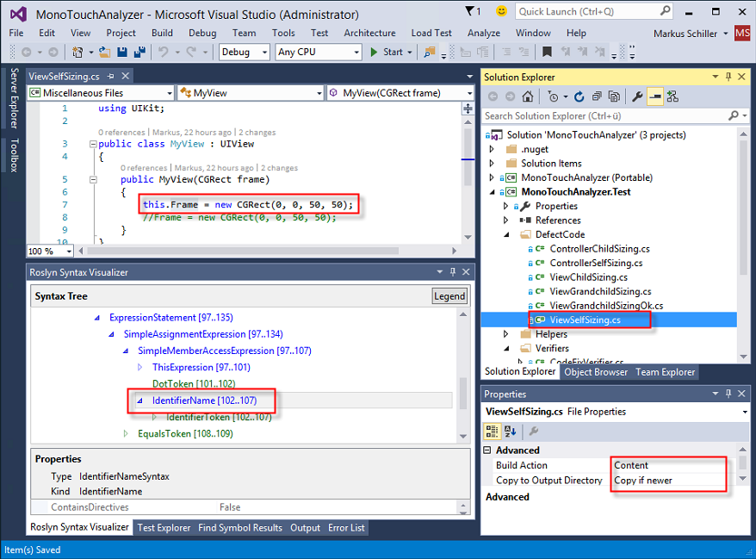This screenshot has width=756, height=559.
Task: Click the Show All Files icon
Action: 614,97
